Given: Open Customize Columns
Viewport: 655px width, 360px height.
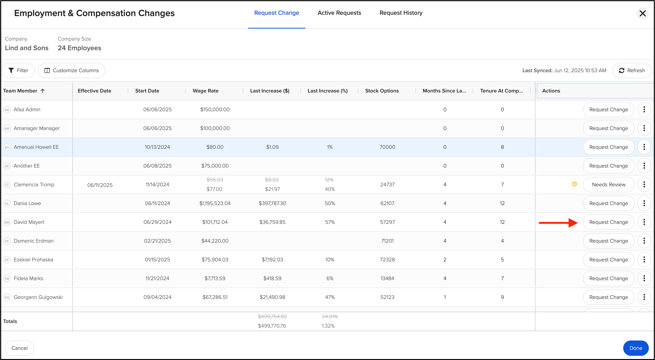Looking at the screenshot, I should pyautogui.click(x=71, y=71).
